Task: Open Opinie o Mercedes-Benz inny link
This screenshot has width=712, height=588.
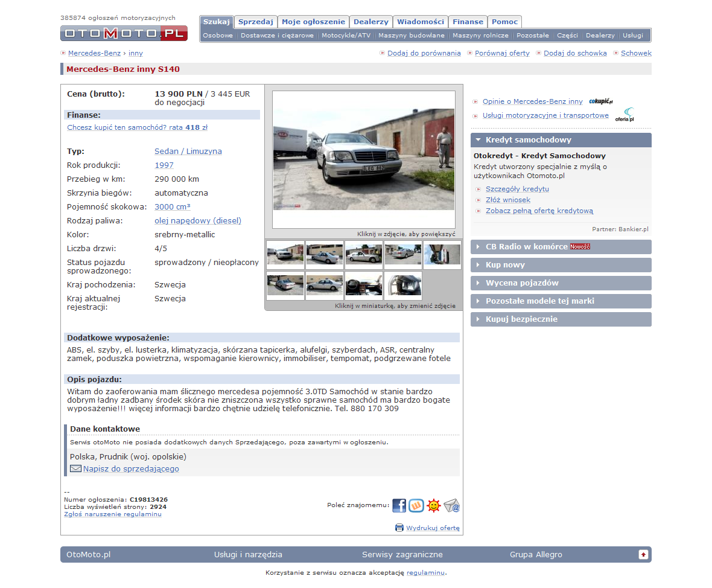Action: [x=533, y=101]
